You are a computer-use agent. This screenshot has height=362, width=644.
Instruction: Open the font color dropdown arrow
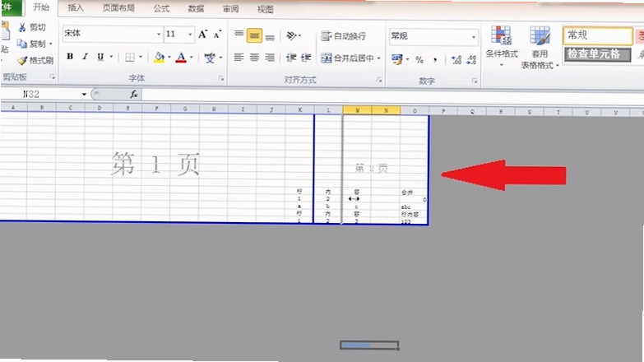click(x=191, y=58)
